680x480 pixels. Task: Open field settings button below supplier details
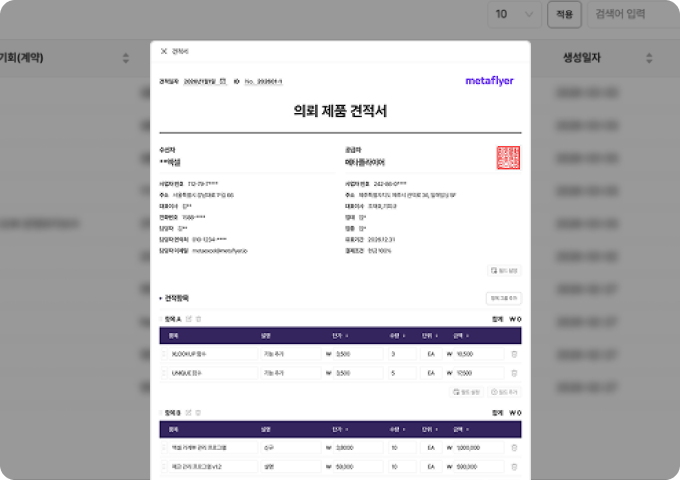tap(504, 271)
